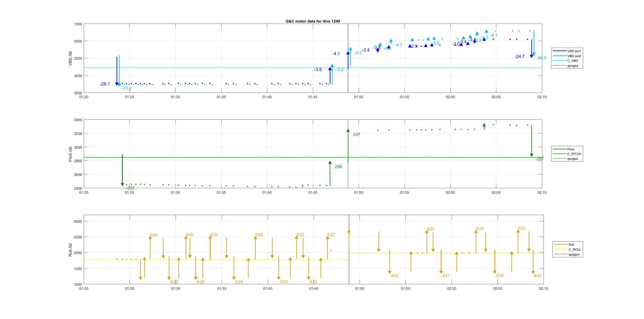Click the "1500" tick on Roll axis
Image resolution: width=644 pixels, height=319 pixels.
pos(78,269)
